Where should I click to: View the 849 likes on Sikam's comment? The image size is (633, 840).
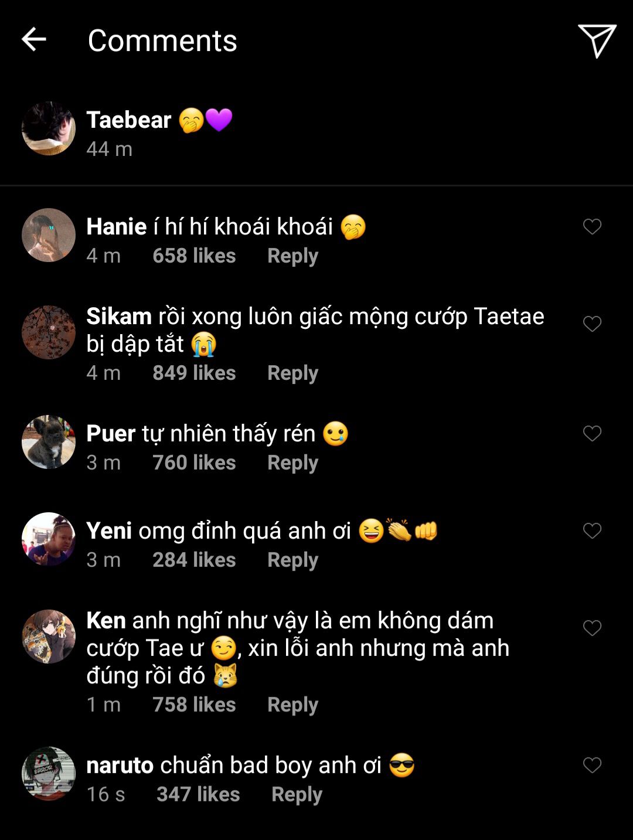(x=194, y=373)
